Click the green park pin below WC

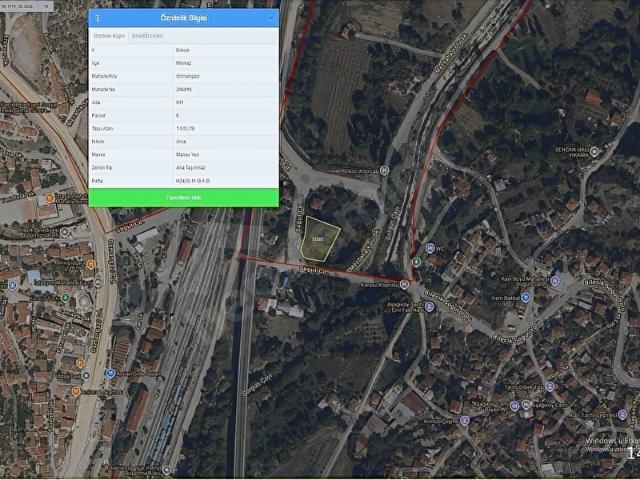tap(416, 261)
